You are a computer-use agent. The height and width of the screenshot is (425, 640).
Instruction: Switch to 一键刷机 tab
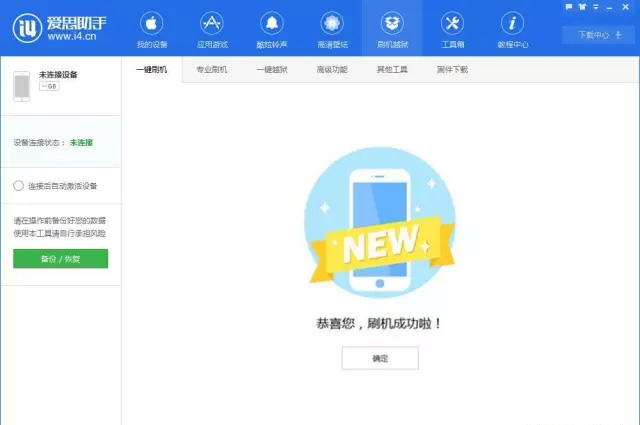[x=151, y=70]
